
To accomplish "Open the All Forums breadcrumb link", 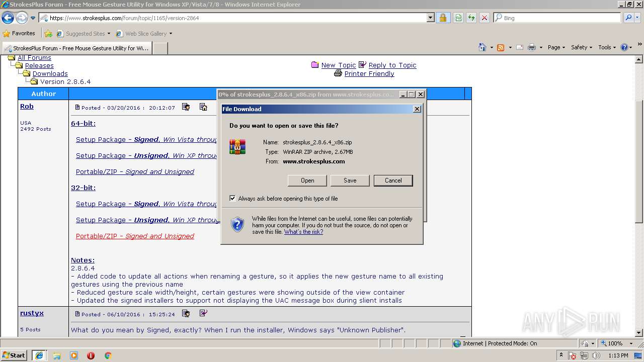I will (34, 58).
